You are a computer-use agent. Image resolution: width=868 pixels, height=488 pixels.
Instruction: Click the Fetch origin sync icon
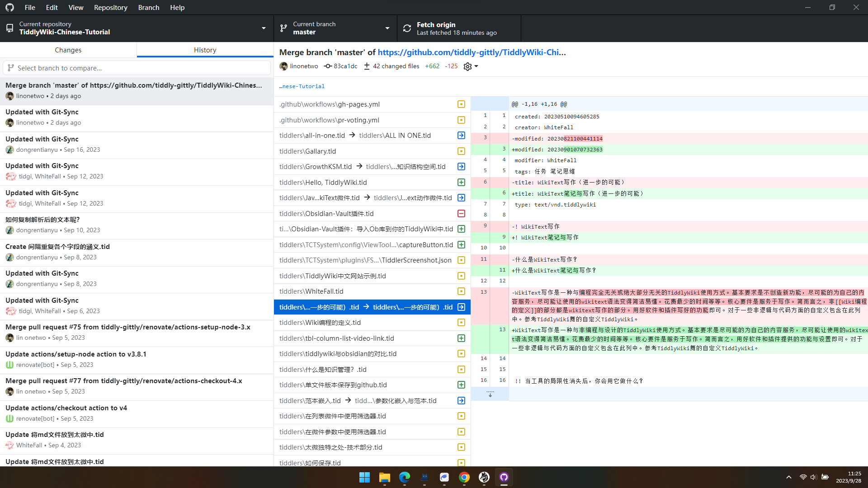(x=407, y=28)
